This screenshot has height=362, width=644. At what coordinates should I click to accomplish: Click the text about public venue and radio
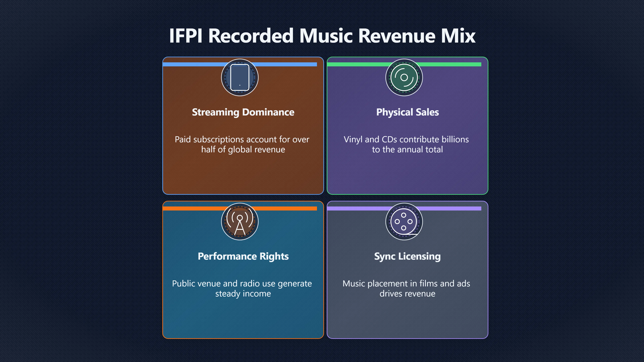click(x=242, y=289)
